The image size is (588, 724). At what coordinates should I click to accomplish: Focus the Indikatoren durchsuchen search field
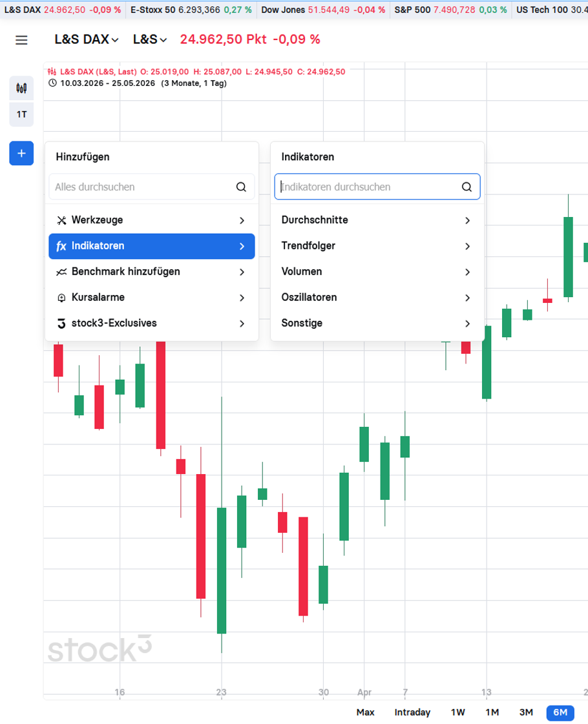pyautogui.click(x=377, y=187)
